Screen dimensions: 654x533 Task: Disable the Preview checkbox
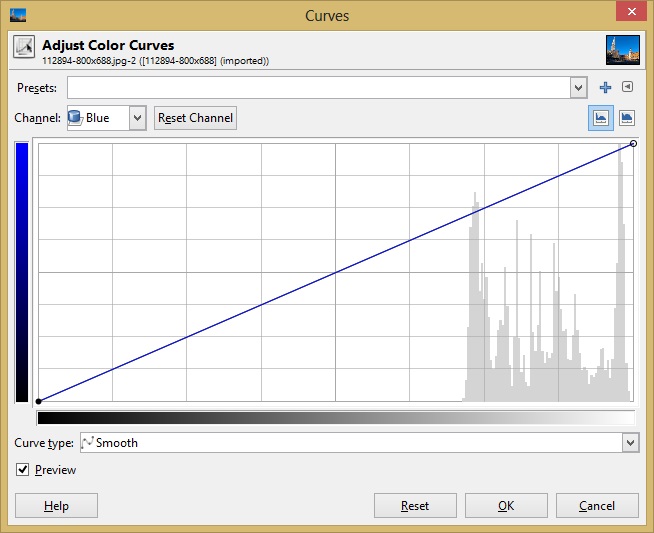[23, 470]
